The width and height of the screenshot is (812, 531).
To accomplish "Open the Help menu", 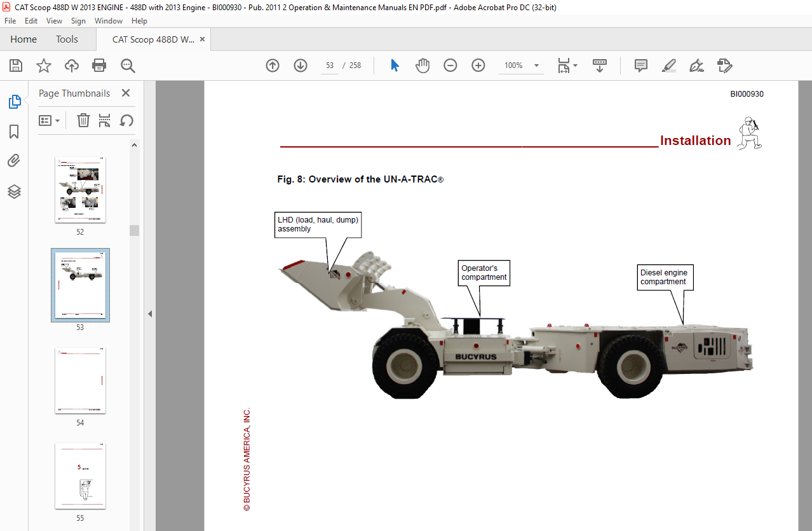I will [139, 21].
